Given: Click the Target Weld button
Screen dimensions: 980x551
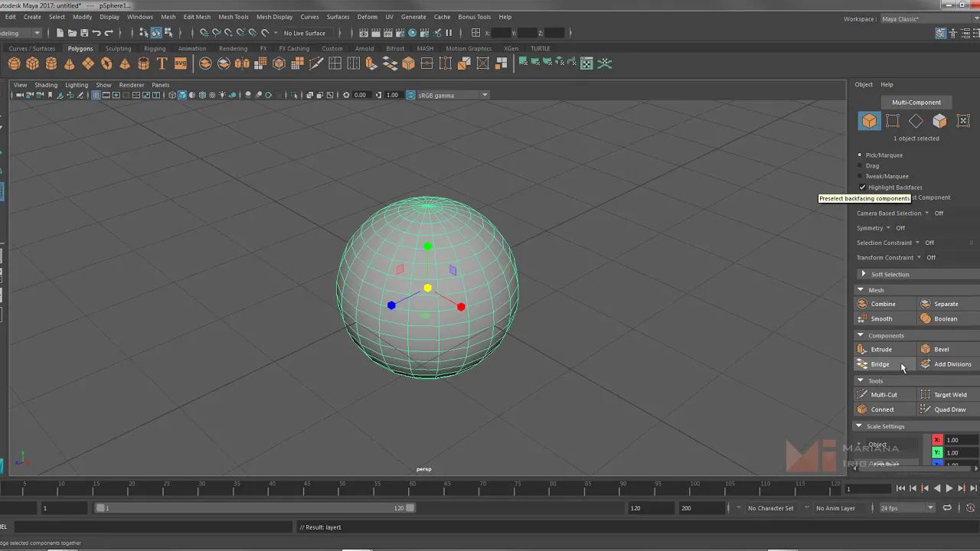Looking at the screenshot, I should 949,394.
